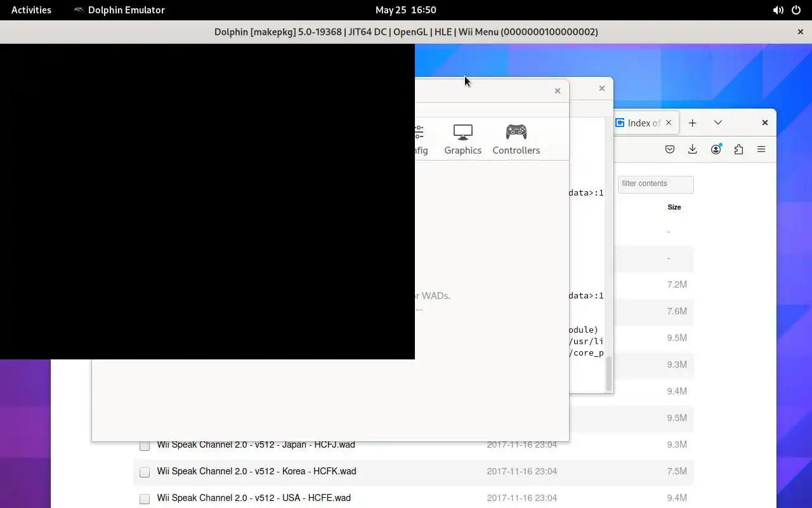
Task: Open the Firefox hamburger application menu
Action: [x=761, y=149]
